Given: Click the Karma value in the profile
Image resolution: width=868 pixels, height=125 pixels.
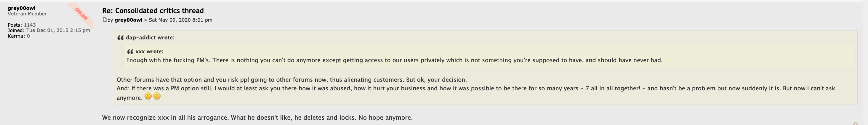Looking at the screenshot, I should pos(28,36).
